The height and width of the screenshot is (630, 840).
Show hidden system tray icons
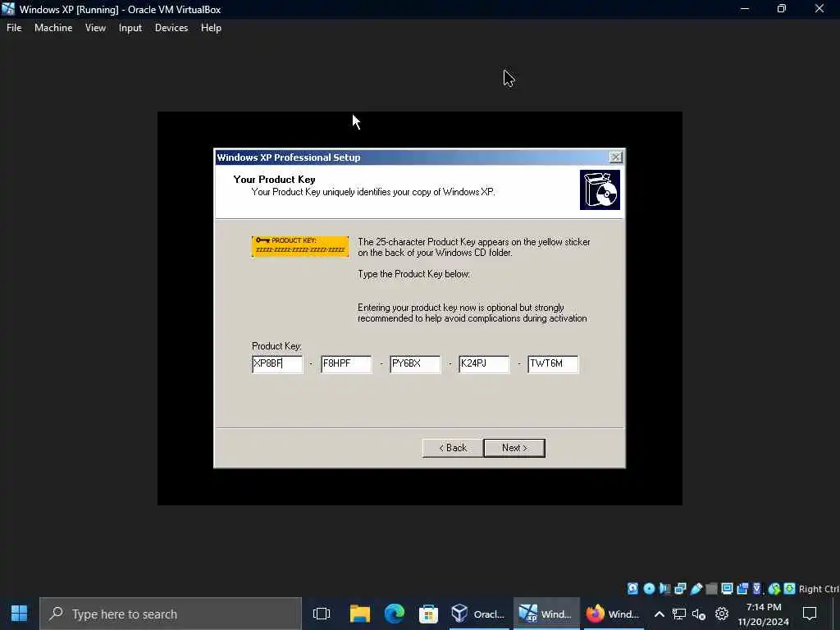660,614
